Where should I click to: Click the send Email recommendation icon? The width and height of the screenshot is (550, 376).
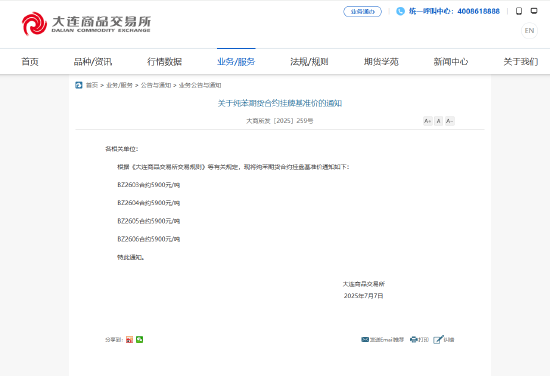click(365, 340)
